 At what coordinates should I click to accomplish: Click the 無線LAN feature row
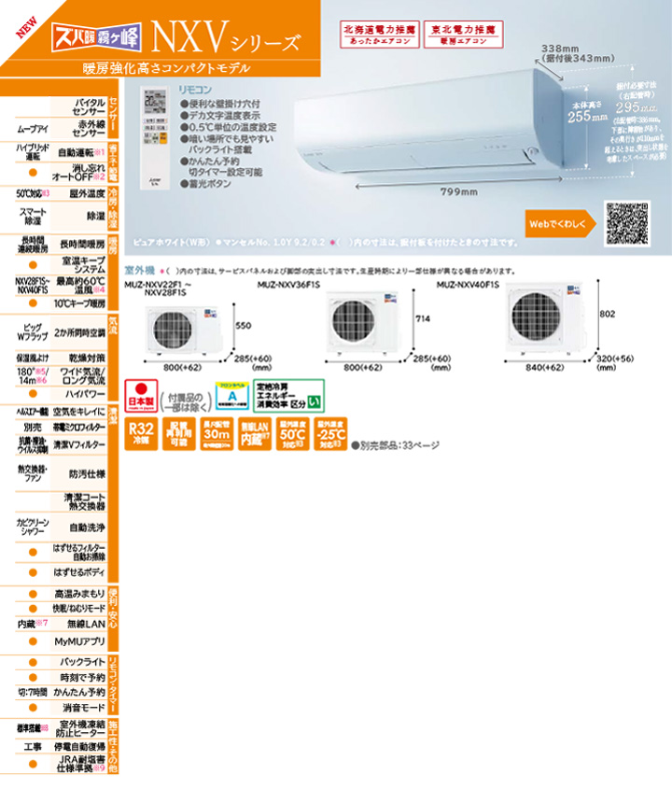point(62,624)
